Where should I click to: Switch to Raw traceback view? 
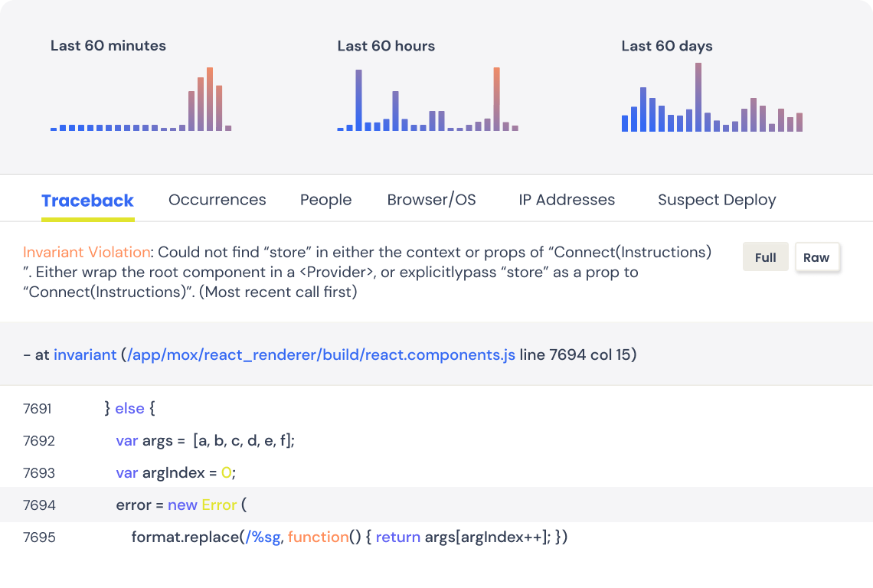pyautogui.click(x=816, y=257)
